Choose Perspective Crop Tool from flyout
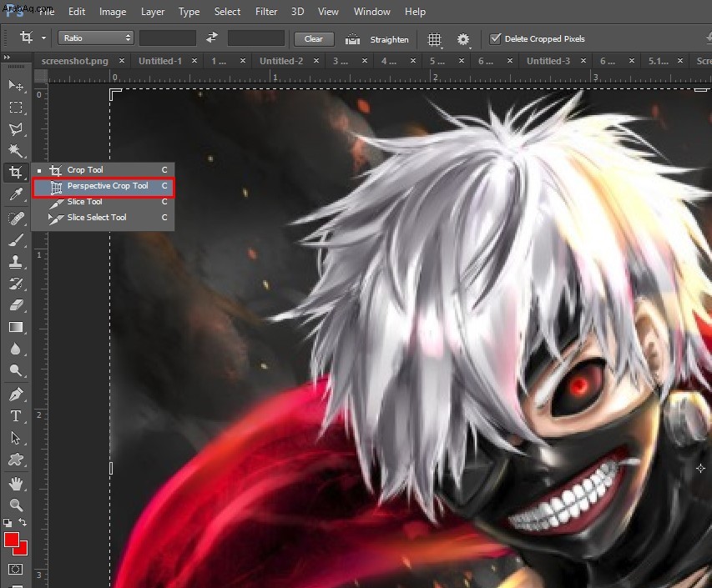The width and height of the screenshot is (712, 588). point(103,186)
